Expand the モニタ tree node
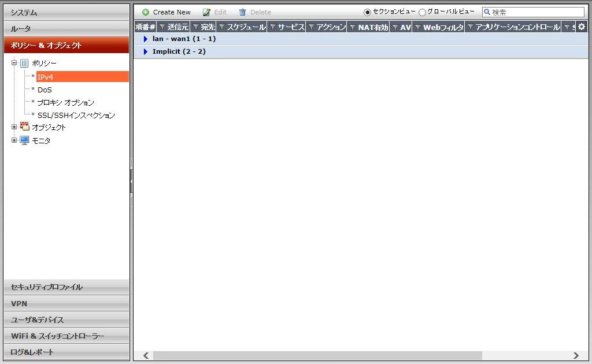The width and height of the screenshot is (592, 364). click(14, 140)
